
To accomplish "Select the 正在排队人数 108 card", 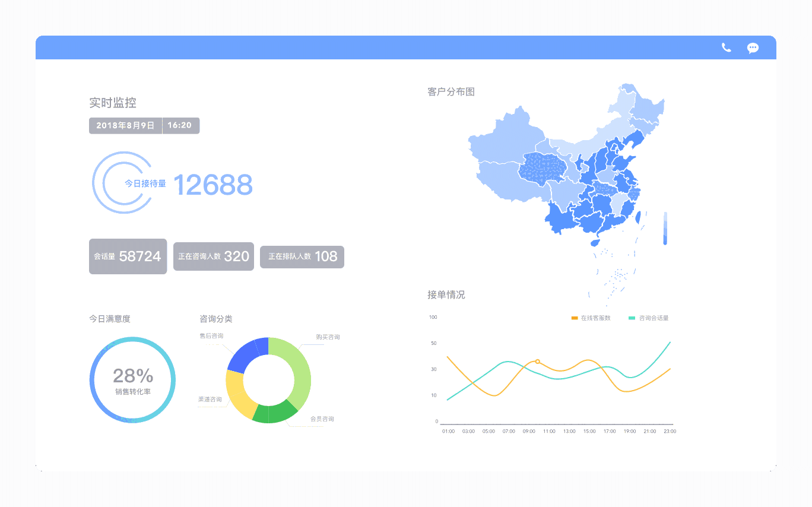I will coord(302,256).
